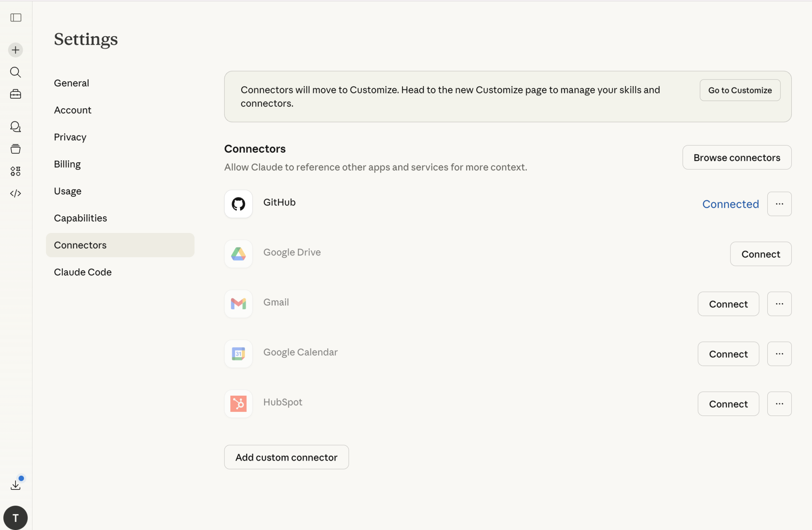This screenshot has width=812, height=530.
Task: Open search with magnifier icon
Action: pos(15,72)
